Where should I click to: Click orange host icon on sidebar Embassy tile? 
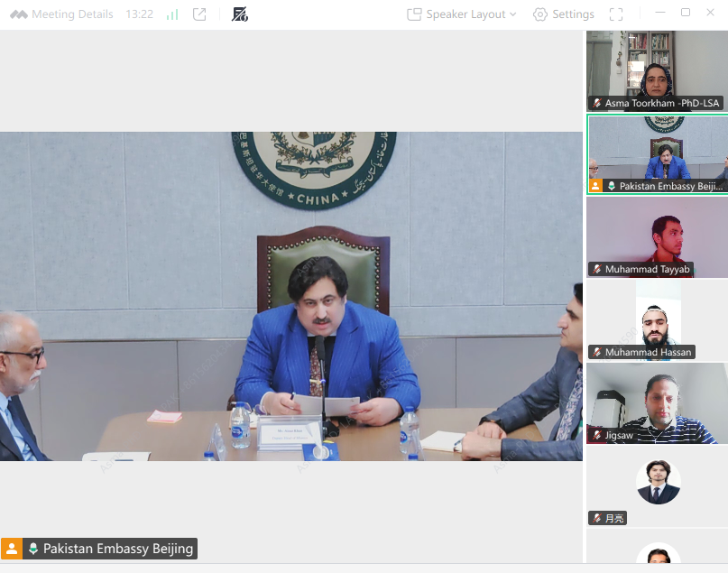tap(595, 186)
